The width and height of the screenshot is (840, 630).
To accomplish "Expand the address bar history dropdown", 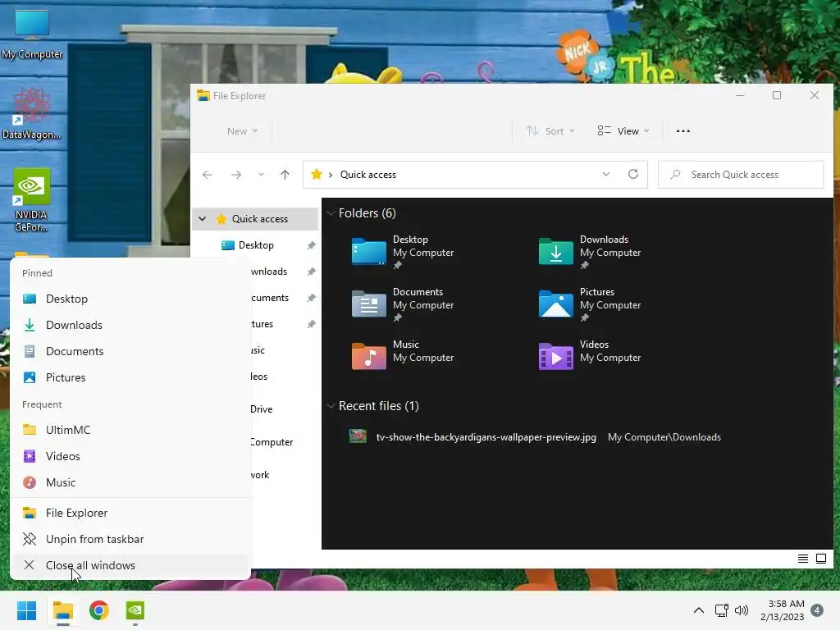I will tap(606, 175).
